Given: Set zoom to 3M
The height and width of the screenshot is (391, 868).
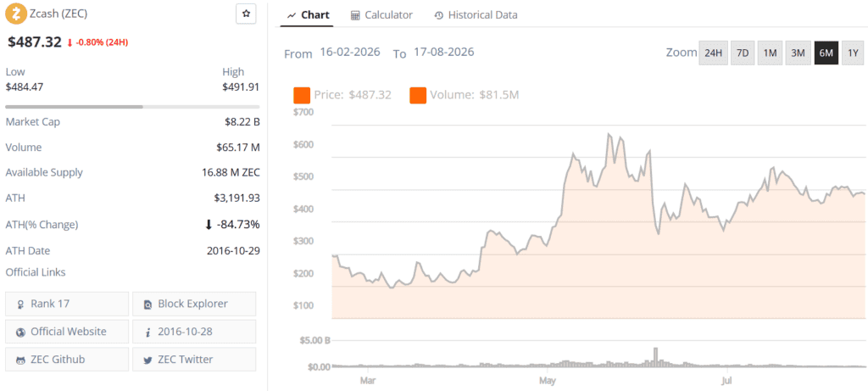Looking at the screenshot, I should [x=798, y=53].
